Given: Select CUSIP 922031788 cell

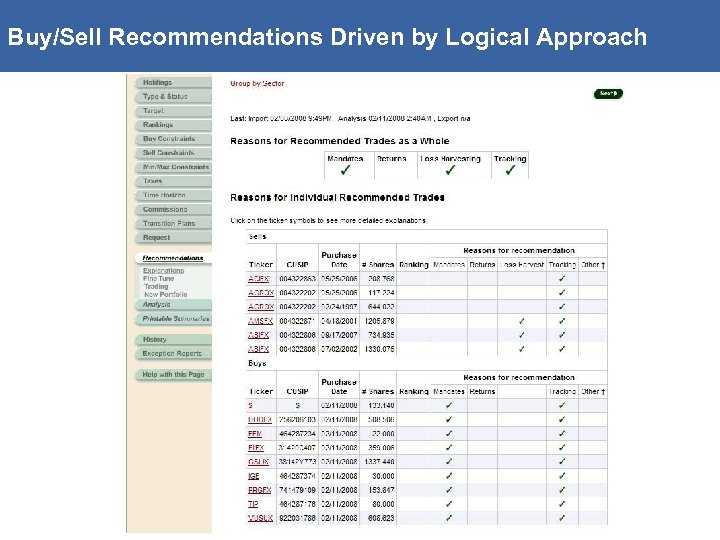Looking at the screenshot, I should [x=297, y=518].
